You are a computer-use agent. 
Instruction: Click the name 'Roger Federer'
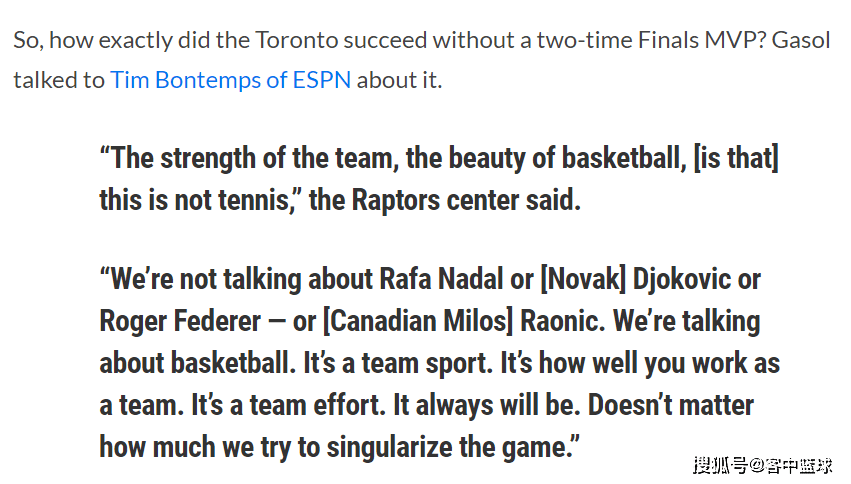tap(180, 321)
